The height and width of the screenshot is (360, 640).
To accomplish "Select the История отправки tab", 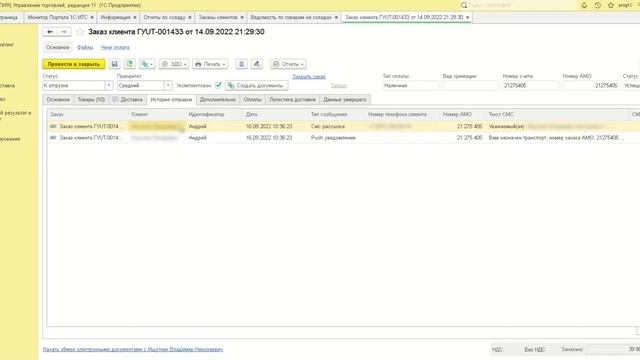I will pyautogui.click(x=171, y=100).
